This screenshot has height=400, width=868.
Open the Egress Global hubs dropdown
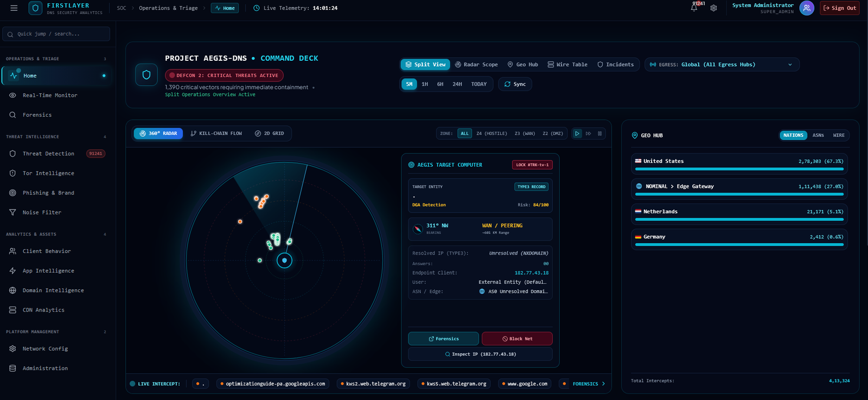click(722, 65)
